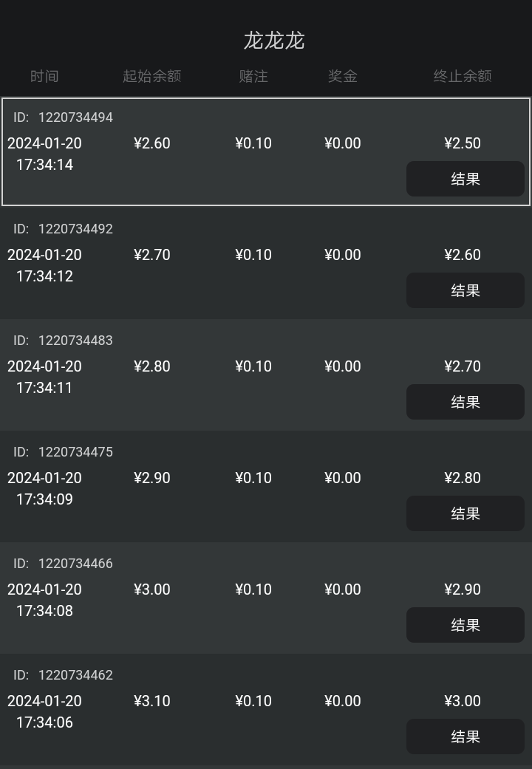
Task: Click the ID 1220734466 label
Action: pyautogui.click(x=64, y=564)
